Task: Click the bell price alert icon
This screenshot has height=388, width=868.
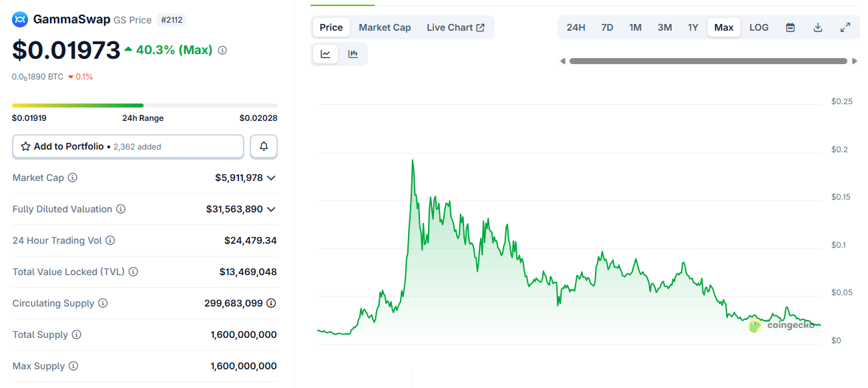Action: [264, 146]
